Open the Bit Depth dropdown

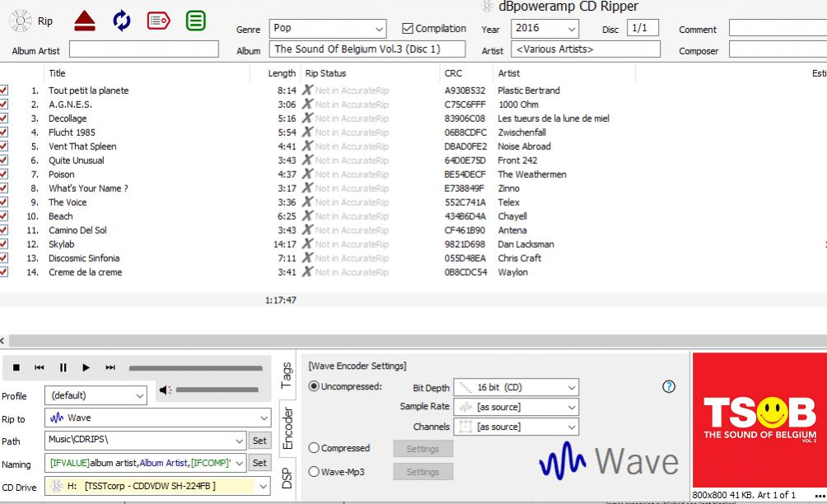pyautogui.click(x=571, y=387)
